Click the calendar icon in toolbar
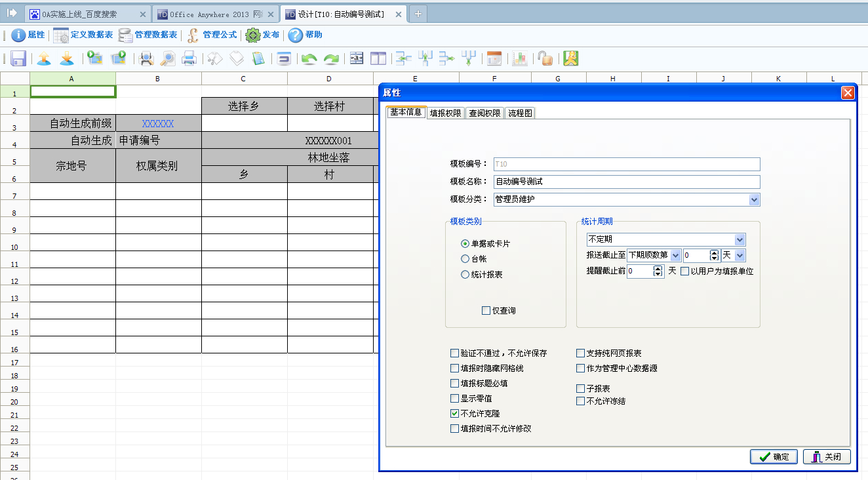The height and width of the screenshot is (480, 868). [494, 58]
